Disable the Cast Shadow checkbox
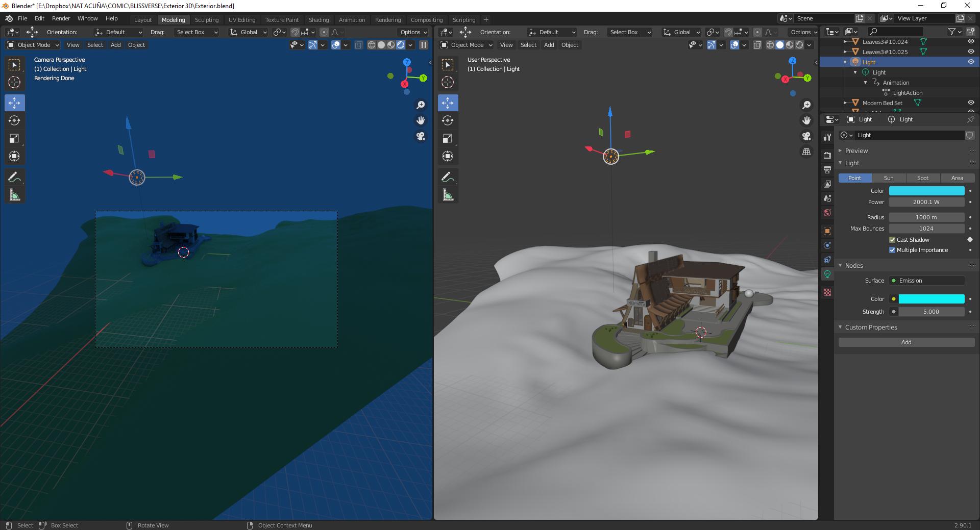This screenshot has width=980, height=530. coord(893,240)
